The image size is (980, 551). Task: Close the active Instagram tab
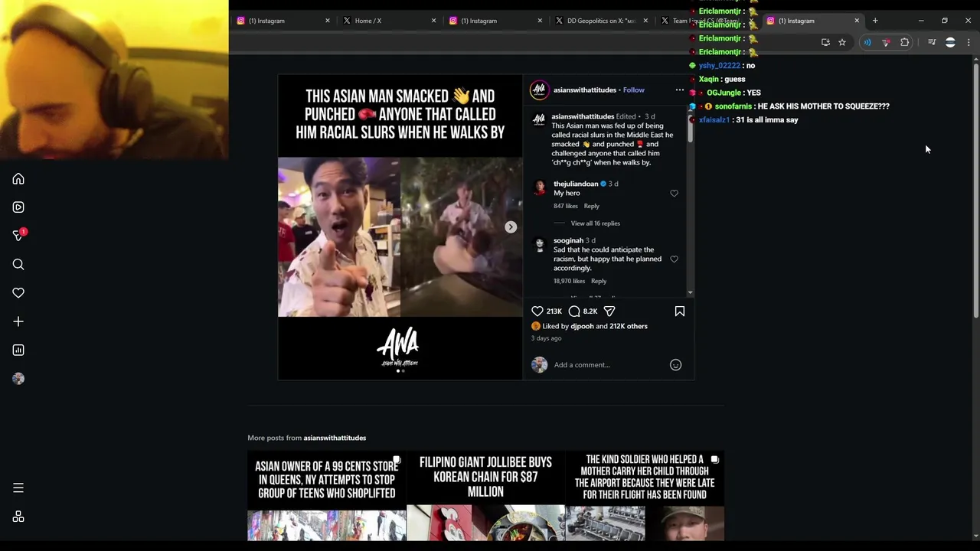pos(857,21)
